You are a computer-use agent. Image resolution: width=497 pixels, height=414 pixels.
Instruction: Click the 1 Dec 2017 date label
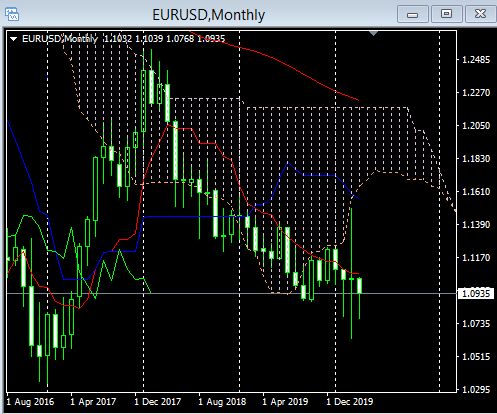(x=157, y=402)
